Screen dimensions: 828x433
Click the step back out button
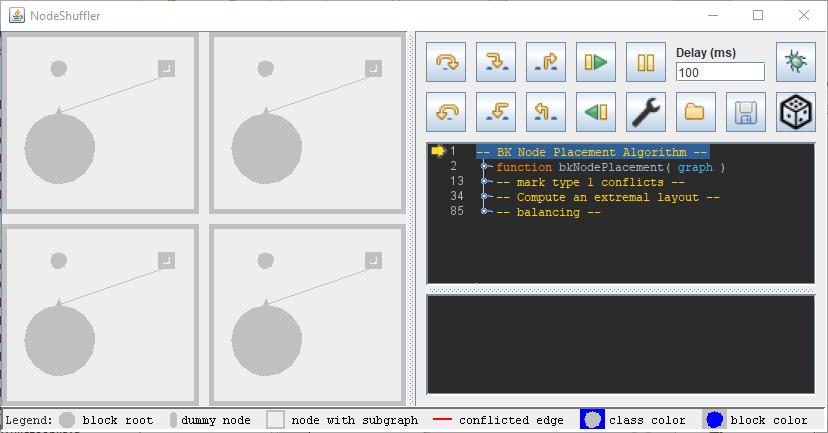pyautogui.click(x=546, y=112)
